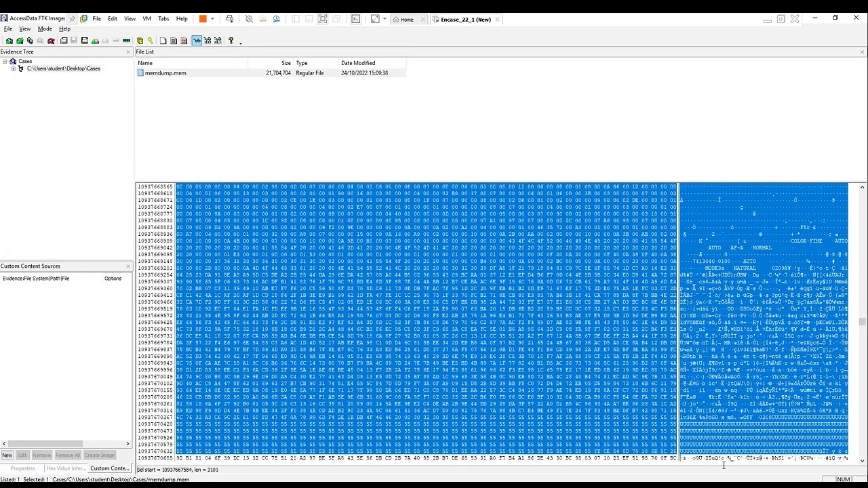Expand the C:\Users\student\Desktop\Cases node
The width and height of the screenshot is (868, 488).
click(x=13, y=68)
